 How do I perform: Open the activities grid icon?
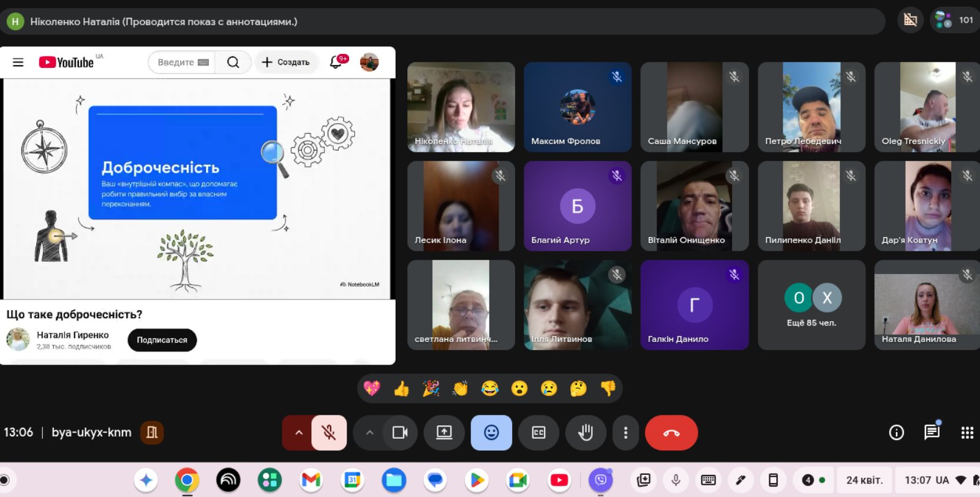click(x=967, y=433)
